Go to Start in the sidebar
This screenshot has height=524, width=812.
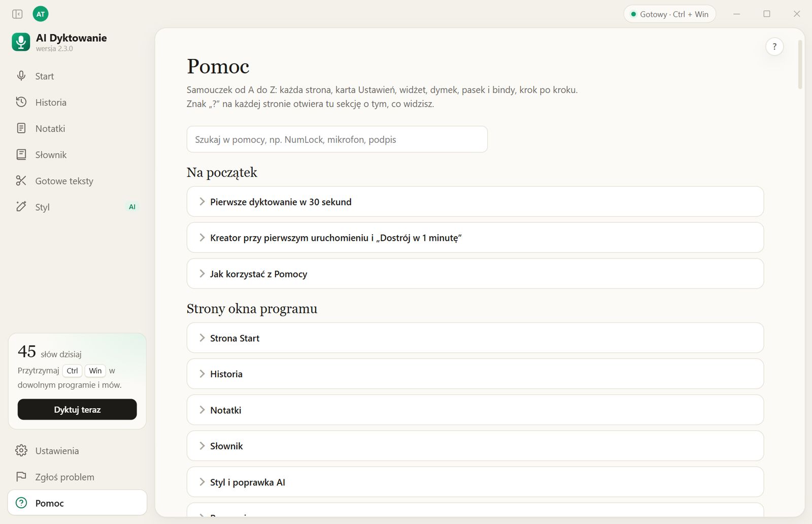point(77,76)
